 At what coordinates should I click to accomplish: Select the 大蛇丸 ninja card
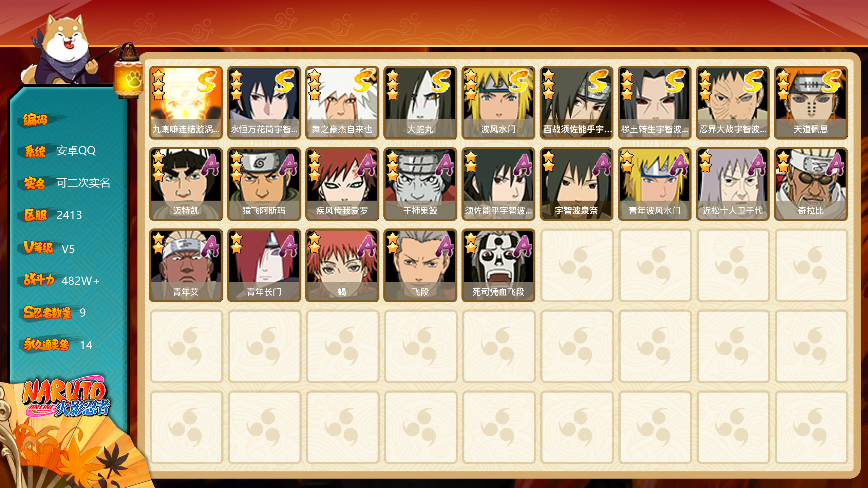pos(420,103)
